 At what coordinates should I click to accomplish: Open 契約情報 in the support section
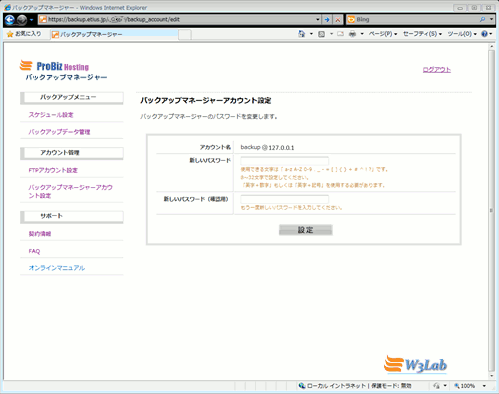coord(40,234)
